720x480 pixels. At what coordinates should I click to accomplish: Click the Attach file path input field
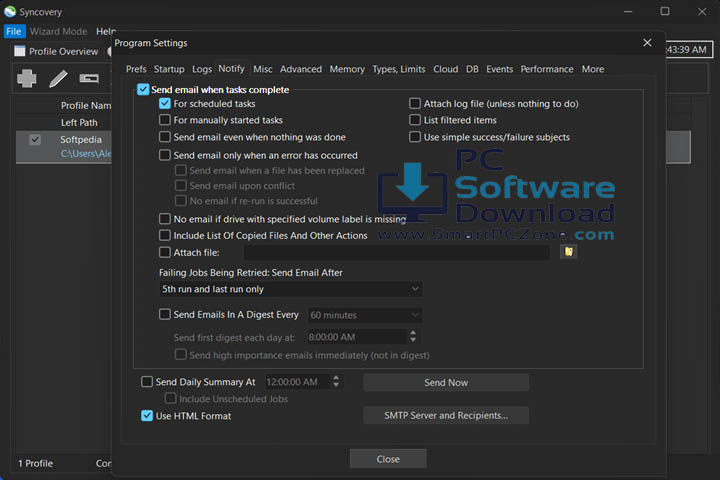click(397, 252)
